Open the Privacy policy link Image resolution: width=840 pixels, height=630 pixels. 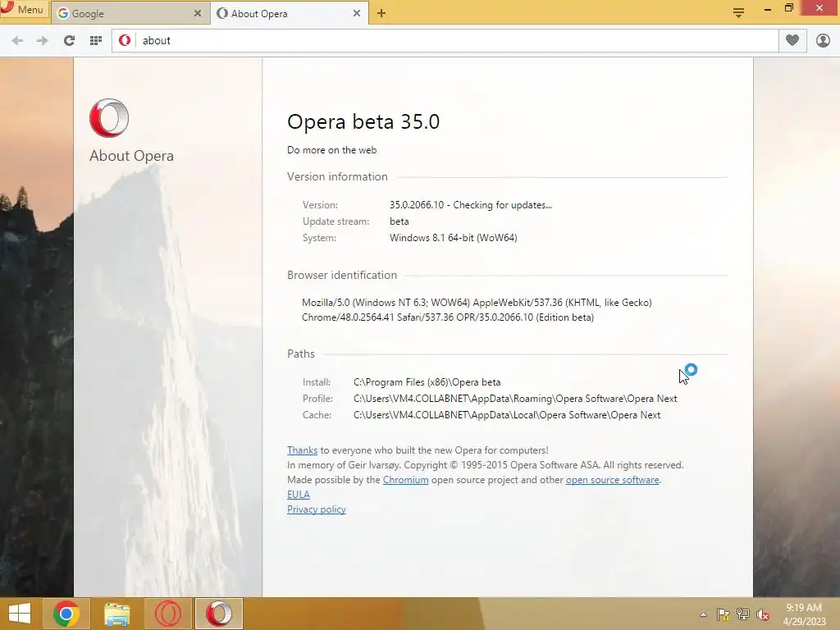click(x=317, y=509)
